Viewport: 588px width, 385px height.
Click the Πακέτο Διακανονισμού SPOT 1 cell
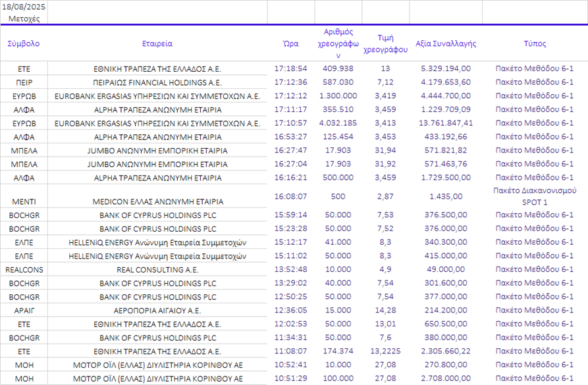pos(535,196)
